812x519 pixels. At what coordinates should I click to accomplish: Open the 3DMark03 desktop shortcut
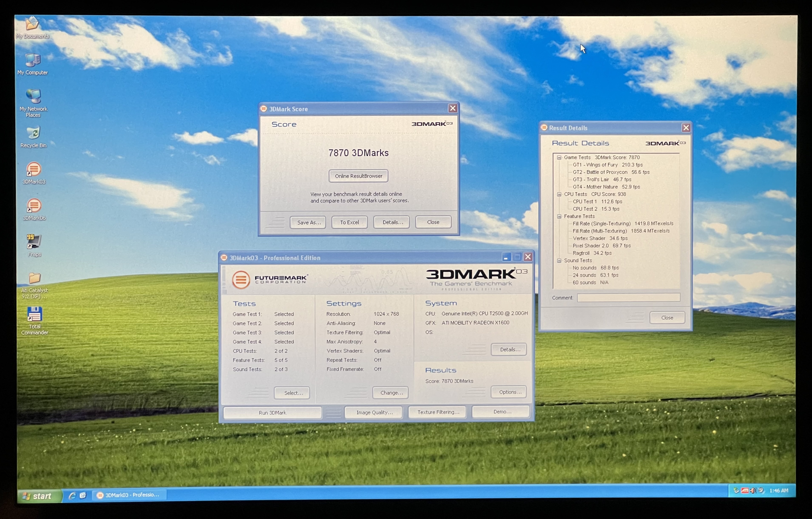(34, 170)
